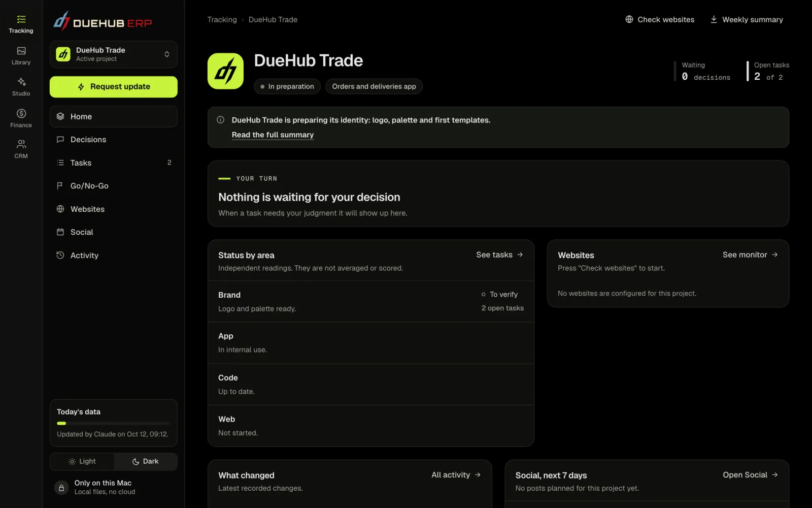This screenshot has height=508, width=812.
Task: Open the App status row
Action: [x=371, y=343]
